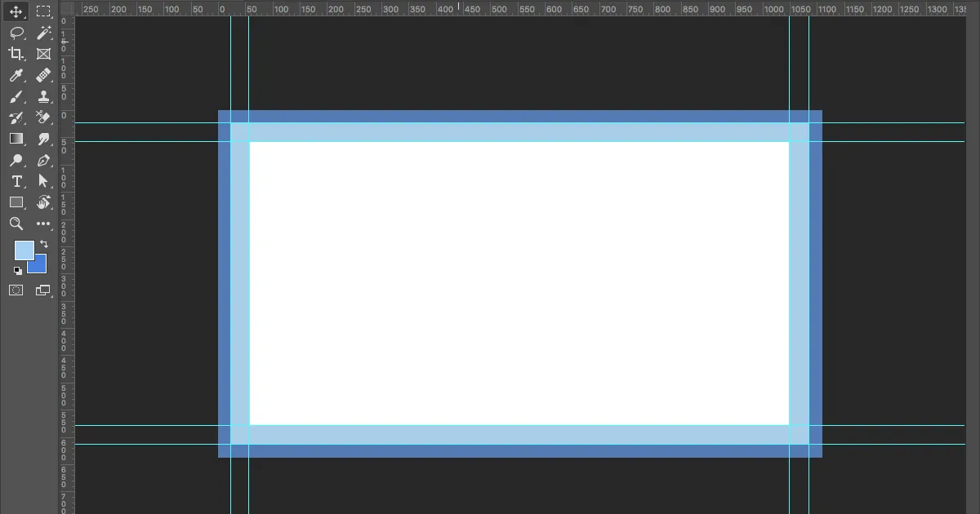Select the Spot Healing Brush tool
Image resolution: width=980 pixels, height=514 pixels.
click(43, 75)
